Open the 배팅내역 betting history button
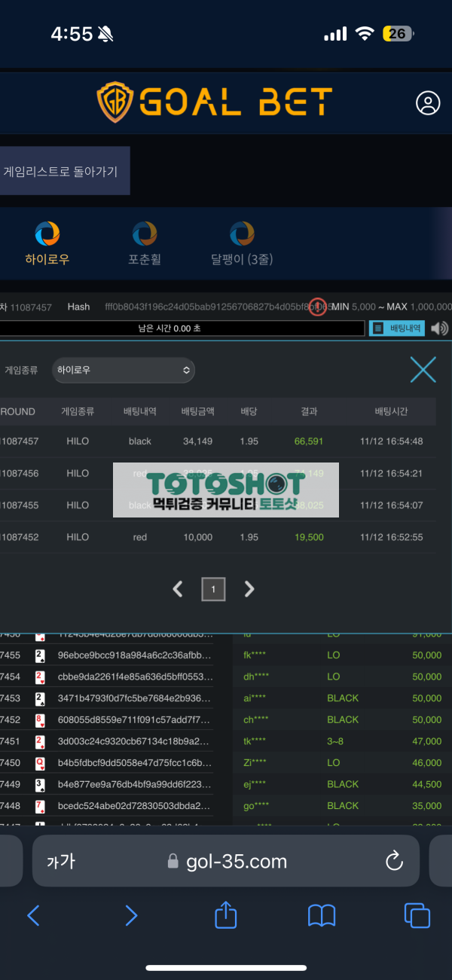Screen dimensions: 452x980 pyautogui.click(x=397, y=328)
